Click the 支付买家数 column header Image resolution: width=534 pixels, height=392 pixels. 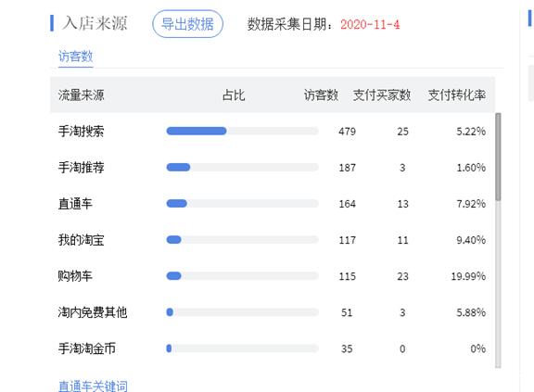[x=382, y=95]
